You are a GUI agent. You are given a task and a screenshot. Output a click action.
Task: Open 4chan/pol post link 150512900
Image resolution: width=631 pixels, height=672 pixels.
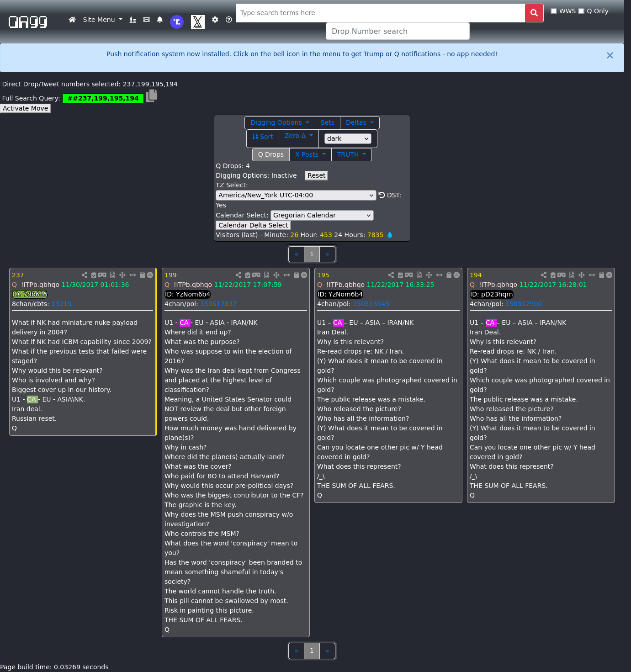tap(524, 304)
